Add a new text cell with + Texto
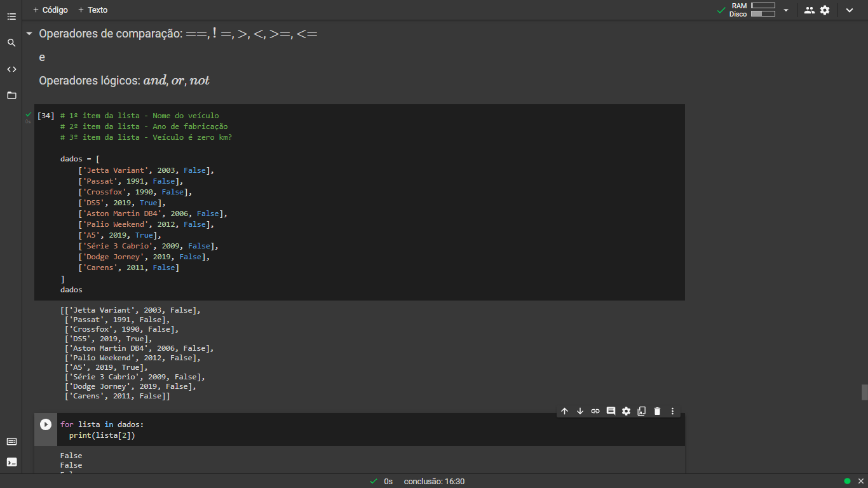This screenshot has height=488, width=868. coord(93,10)
